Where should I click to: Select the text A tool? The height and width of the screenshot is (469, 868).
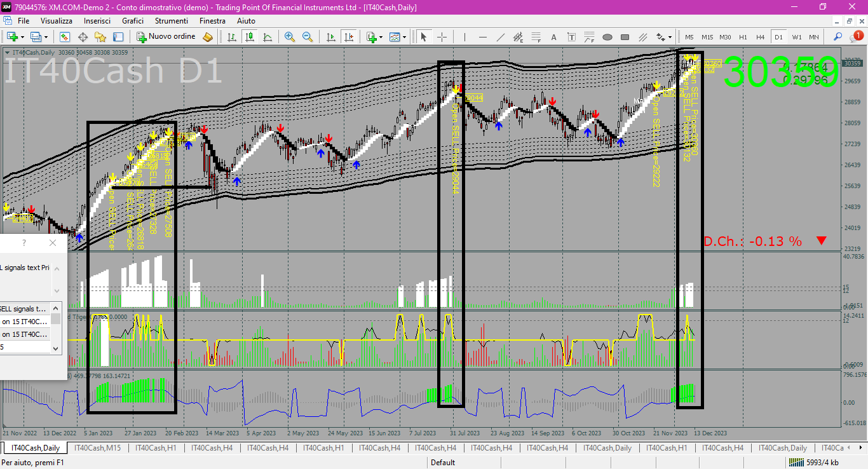pos(554,37)
